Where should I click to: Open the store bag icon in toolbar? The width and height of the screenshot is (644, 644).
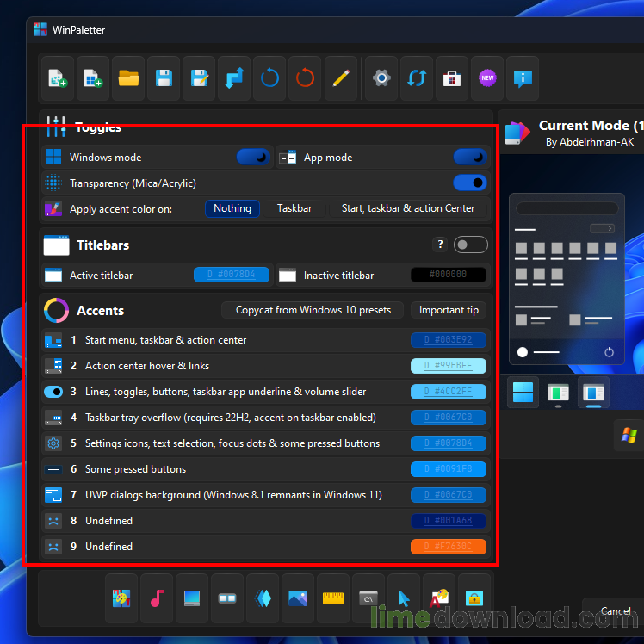[x=451, y=78]
